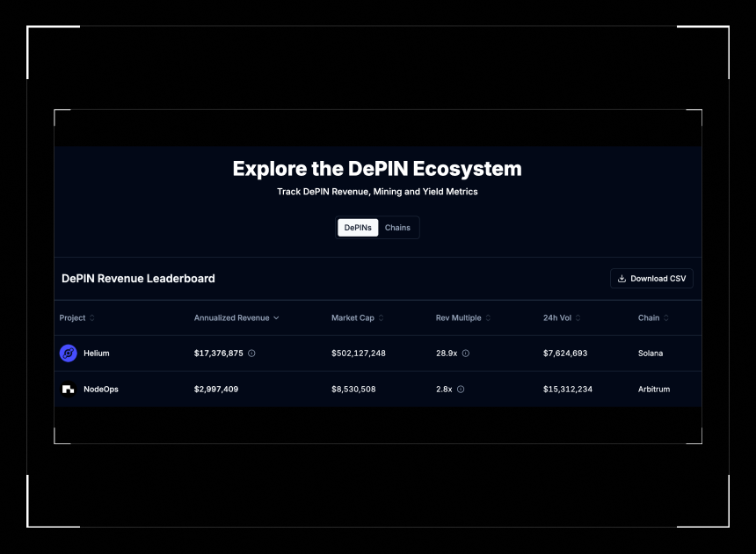Click the Track DePIN Revenue subtitle text
Screen dimensions: 756x554
[377, 192]
